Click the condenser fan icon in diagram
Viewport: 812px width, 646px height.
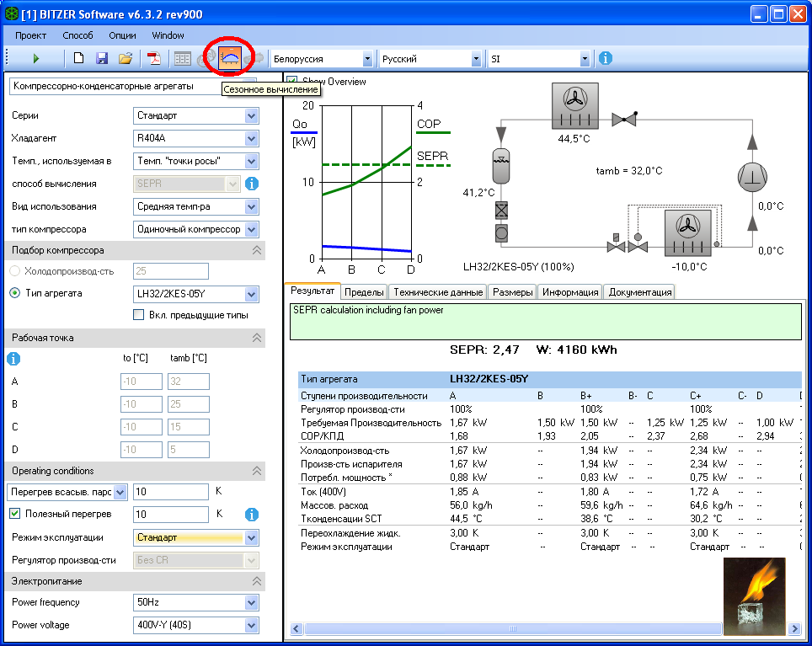[574, 105]
